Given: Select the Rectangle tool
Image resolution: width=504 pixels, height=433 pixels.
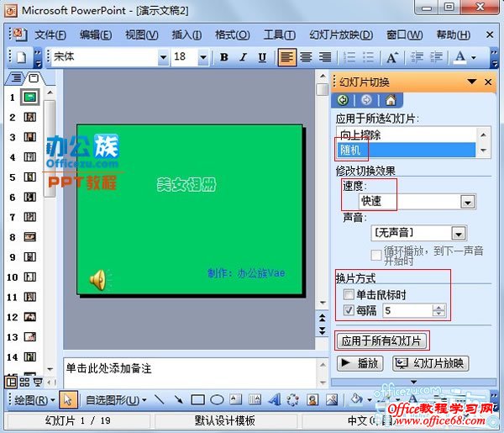Looking at the screenshot, I should pos(197,400).
